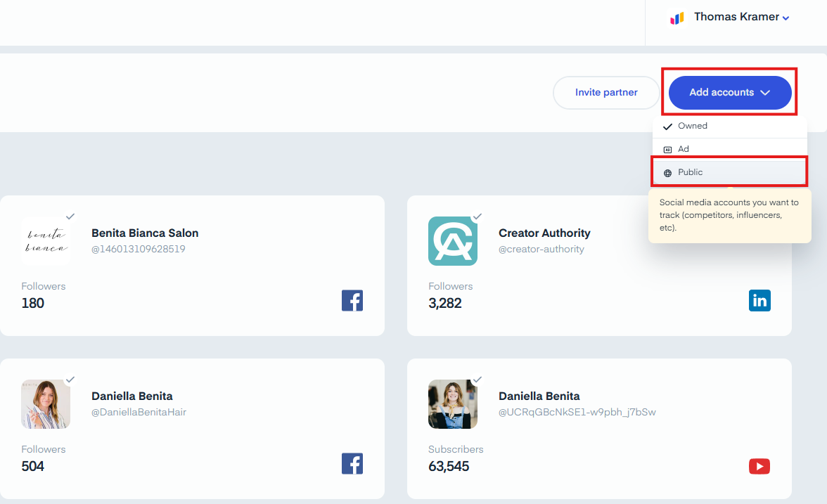Click the YouTube icon on Daniella Benita card
Screen dimensions: 827x504
click(x=759, y=466)
